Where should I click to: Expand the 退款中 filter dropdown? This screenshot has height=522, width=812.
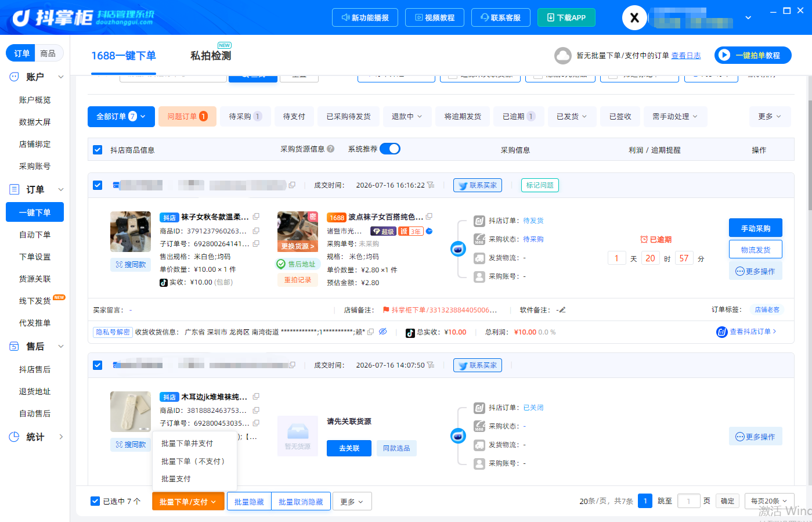407,116
